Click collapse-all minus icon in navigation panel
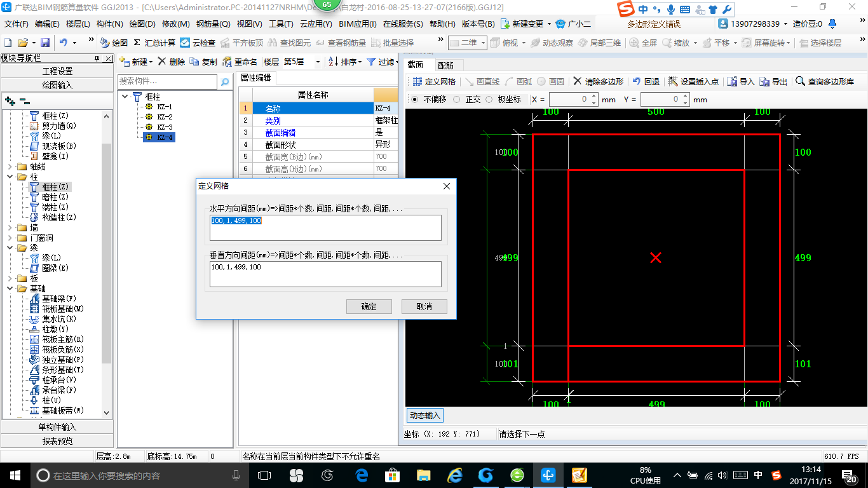This screenshot has height=488, width=868. pyautogui.click(x=25, y=101)
